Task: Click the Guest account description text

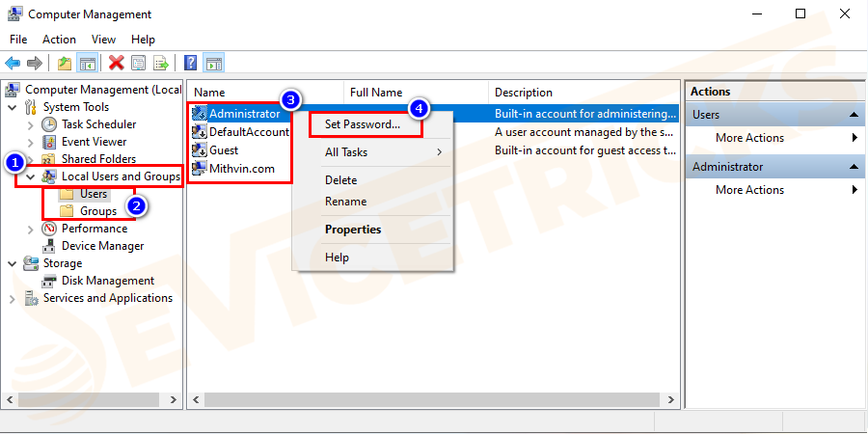Action: click(585, 150)
